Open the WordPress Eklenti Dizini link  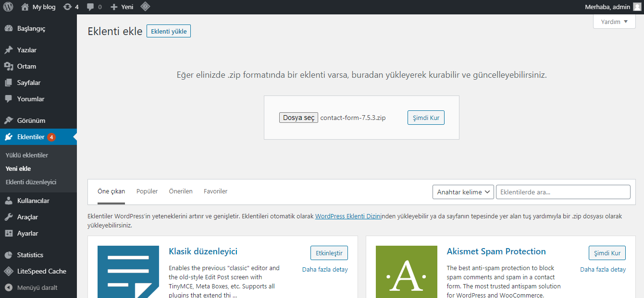[348, 216]
